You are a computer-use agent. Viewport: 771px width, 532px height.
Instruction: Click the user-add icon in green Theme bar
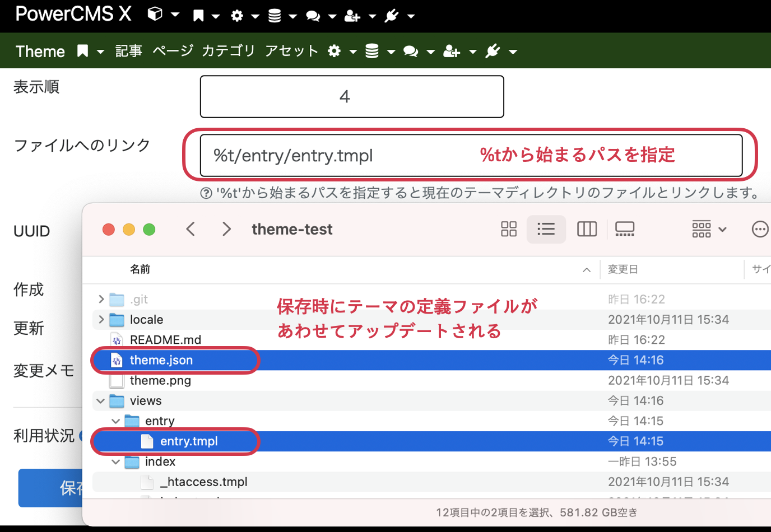[x=452, y=52]
